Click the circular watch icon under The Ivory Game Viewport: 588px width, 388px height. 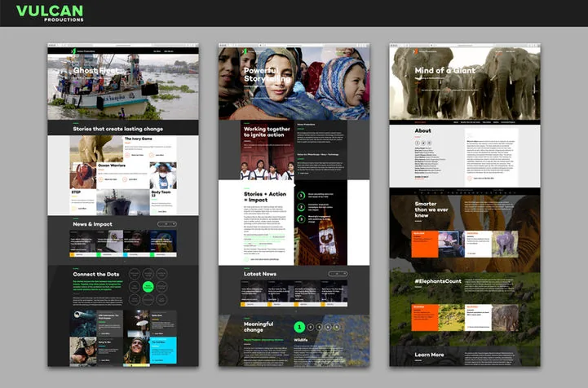[x=127, y=155]
